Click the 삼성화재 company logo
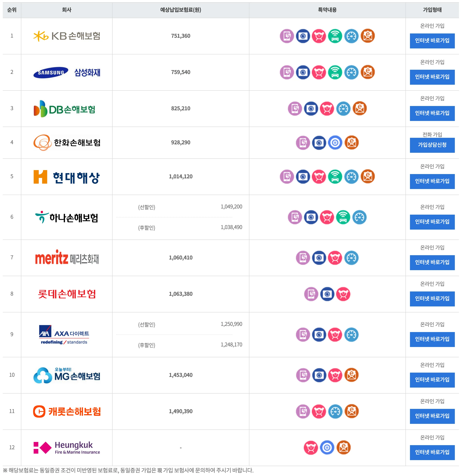 [67, 72]
